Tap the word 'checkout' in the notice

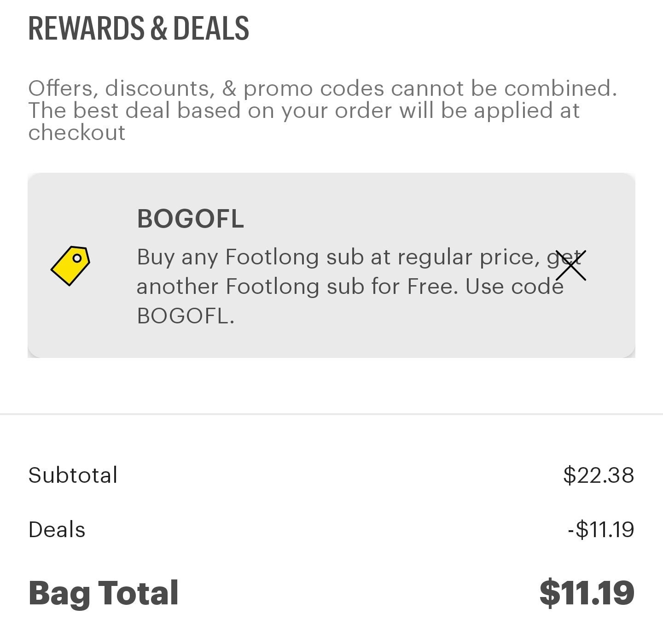tap(77, 133)
